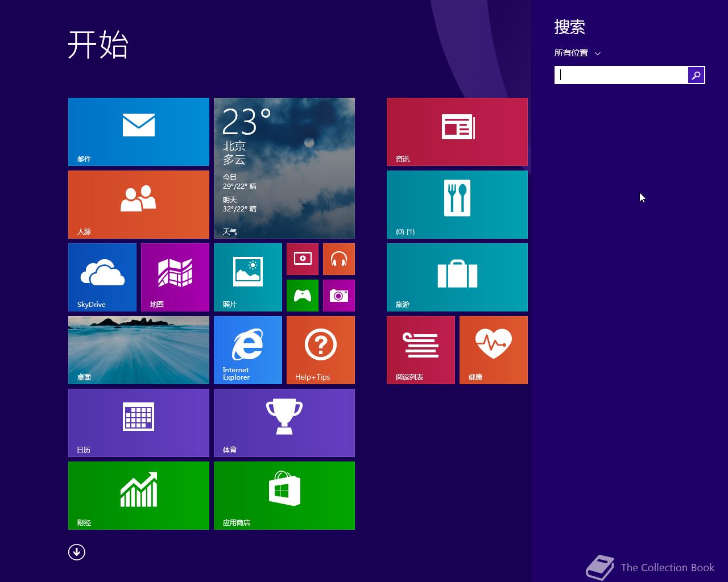Viewport: 728px width, 582px height.
Task: Open the camera small tile
Action: (339, 296)
